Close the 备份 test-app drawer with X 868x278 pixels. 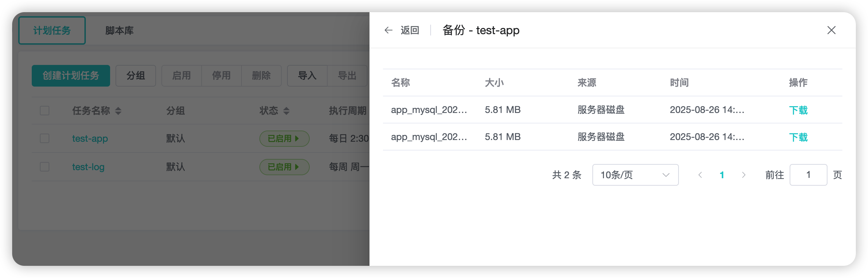point(832,30)
